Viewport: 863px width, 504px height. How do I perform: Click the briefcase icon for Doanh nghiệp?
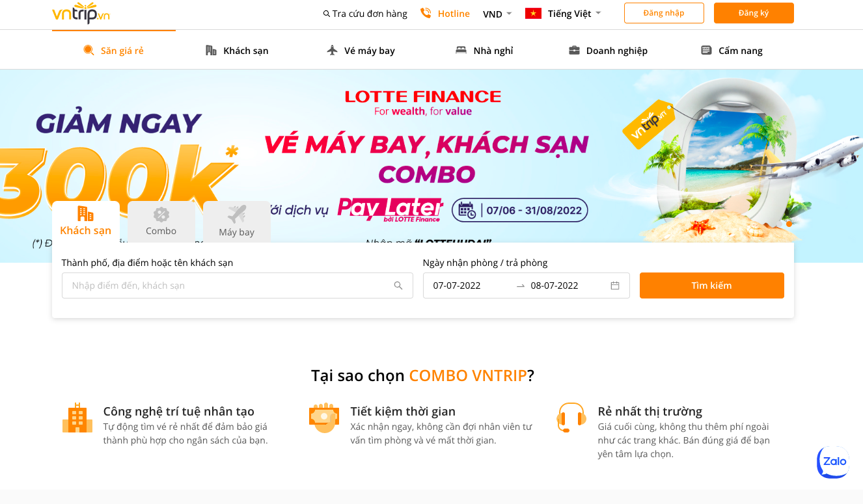pos(575,49)
